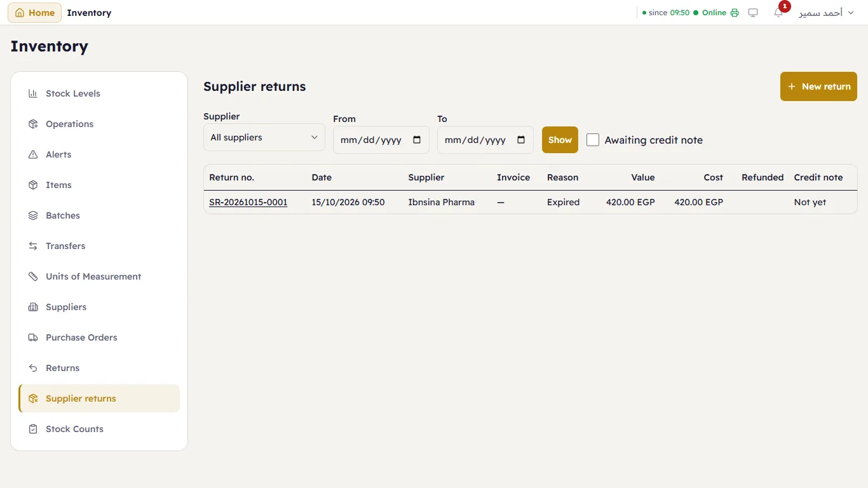
Task: Open Units of Measurement page
Action: [99, 276]
